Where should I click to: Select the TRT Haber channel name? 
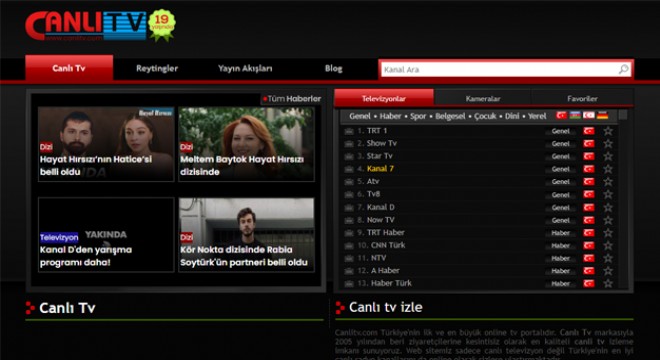pos(386,232)
